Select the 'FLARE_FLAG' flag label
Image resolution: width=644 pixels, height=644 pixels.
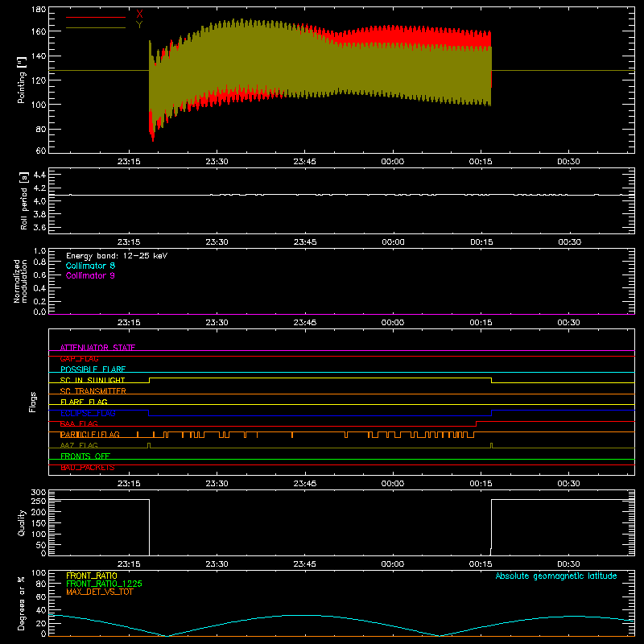point(84,402)
